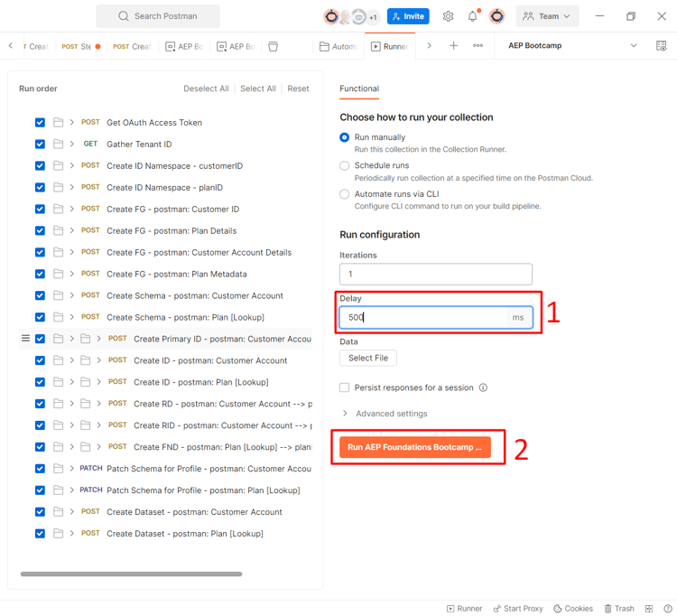Expand chevron beside Patch Schema Customer Account
Screen dimensions: 677x616
(72, 469)
